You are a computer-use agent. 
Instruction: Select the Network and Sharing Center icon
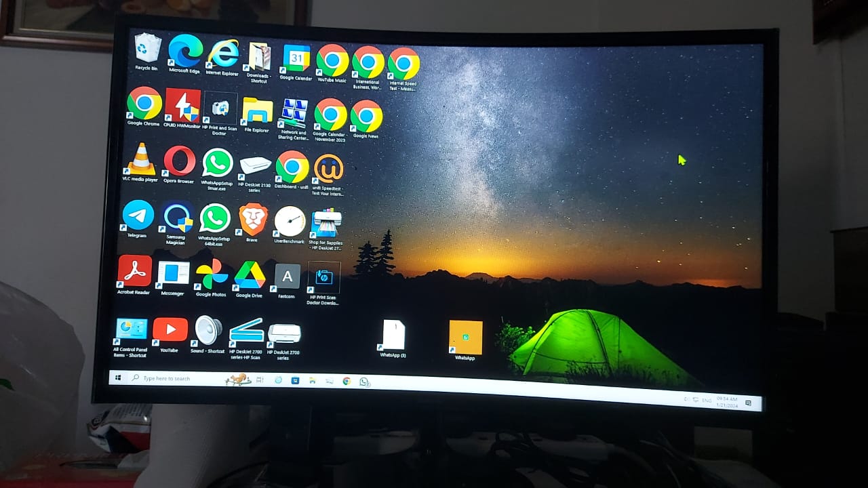294,118
